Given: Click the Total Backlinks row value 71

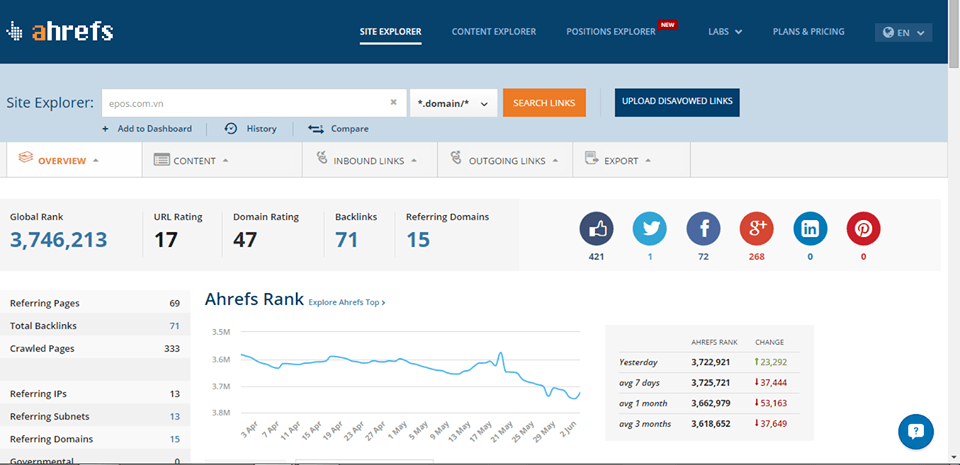Looking at the screenshot, I should pos(174,326).
